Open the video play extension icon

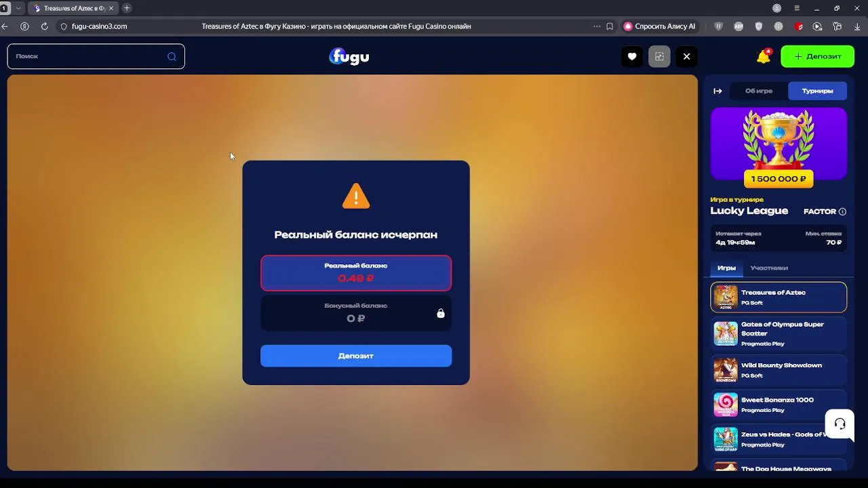[x=817, y=26]
